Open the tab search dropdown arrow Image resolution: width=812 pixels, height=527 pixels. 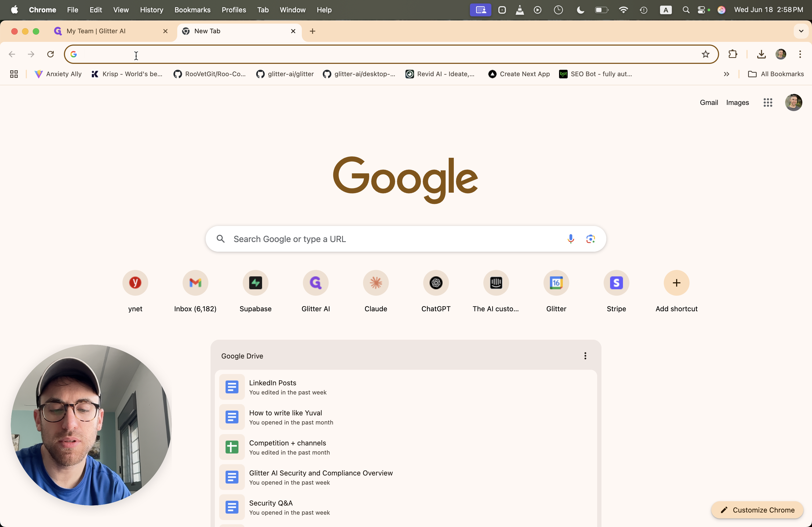[801, 31]
